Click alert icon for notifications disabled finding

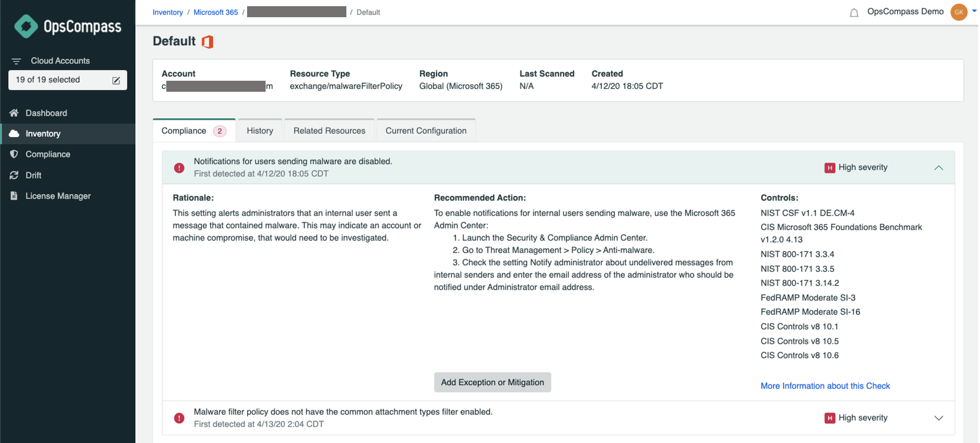(179, 168)
